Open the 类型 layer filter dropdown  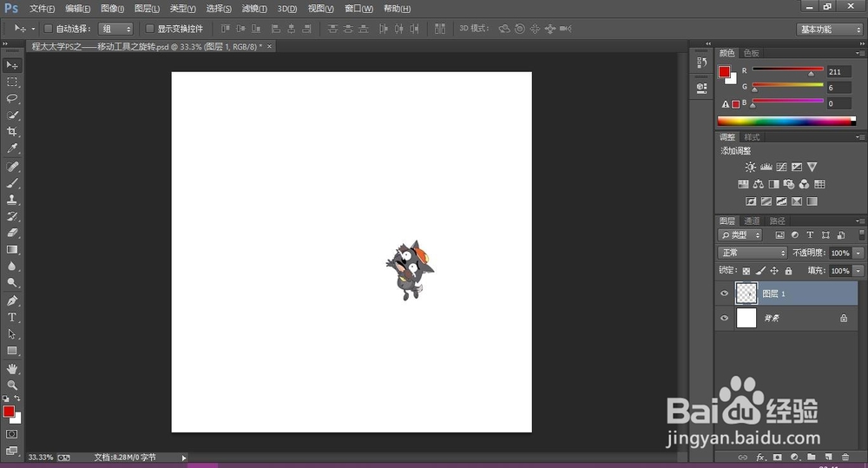pyautogui.click(x=740, y=234)
